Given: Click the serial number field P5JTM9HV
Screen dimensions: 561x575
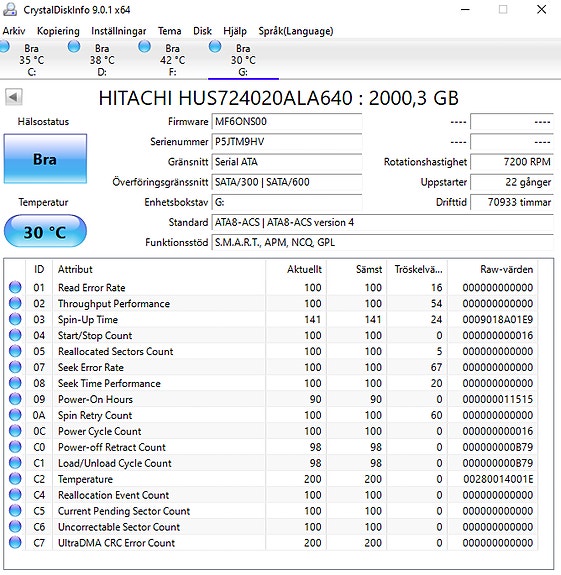Looking at the screenshot, I should 287,142.
